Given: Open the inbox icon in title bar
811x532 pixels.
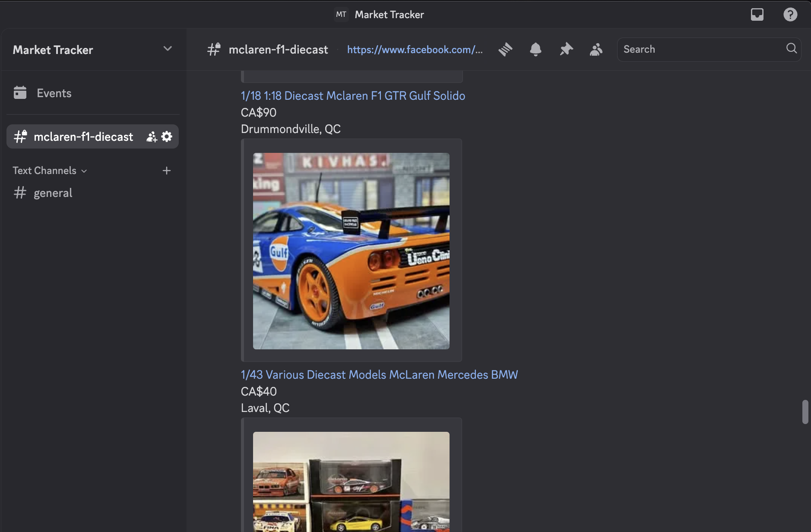Looking at the screenshot, I should tap(757, 15).
